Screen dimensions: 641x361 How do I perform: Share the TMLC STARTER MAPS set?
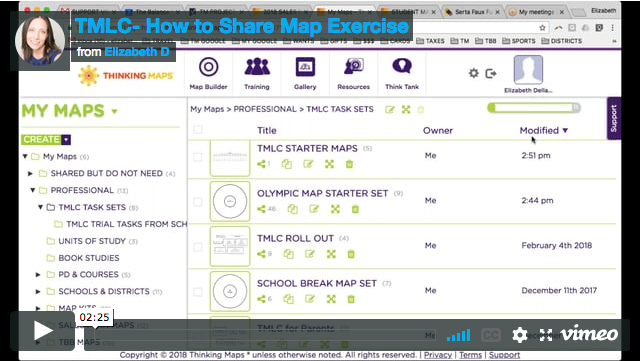tap(262, 164)
